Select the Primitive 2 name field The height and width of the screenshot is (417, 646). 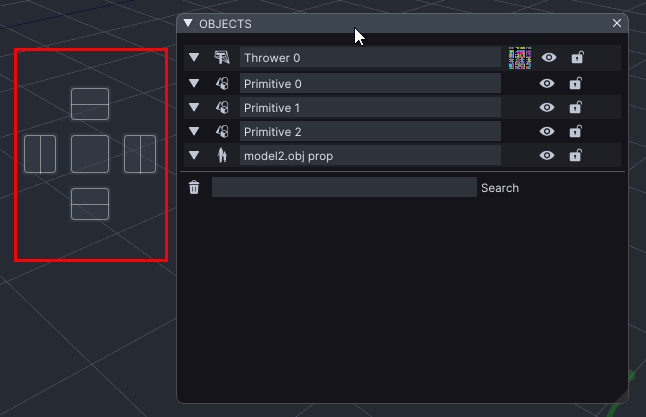coord(370,131)
